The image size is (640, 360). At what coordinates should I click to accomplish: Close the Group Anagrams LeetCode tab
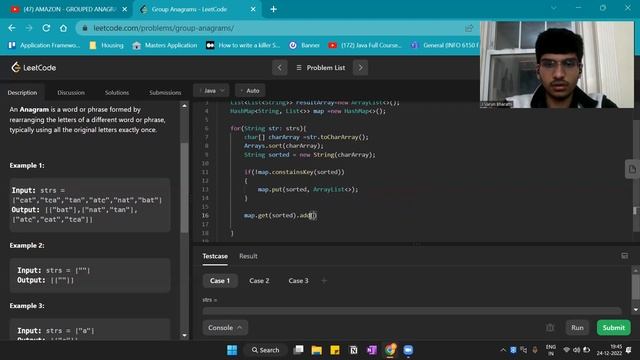[253, 9]
